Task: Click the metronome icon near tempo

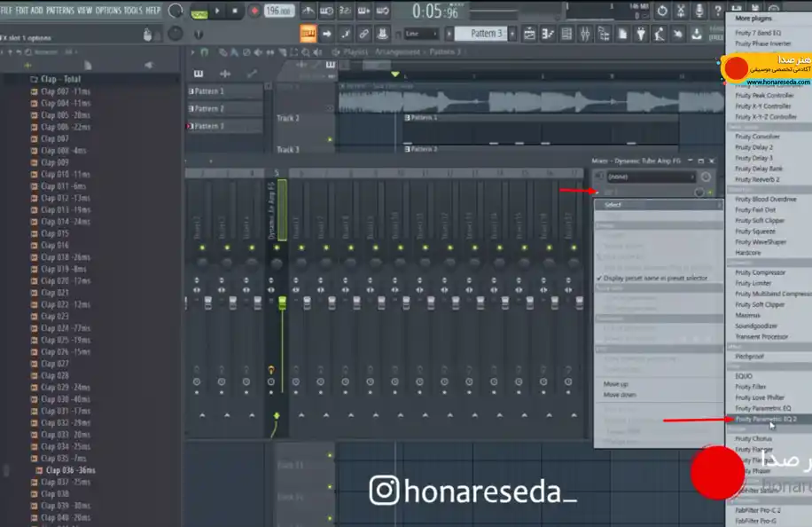Action: point(308,11)
